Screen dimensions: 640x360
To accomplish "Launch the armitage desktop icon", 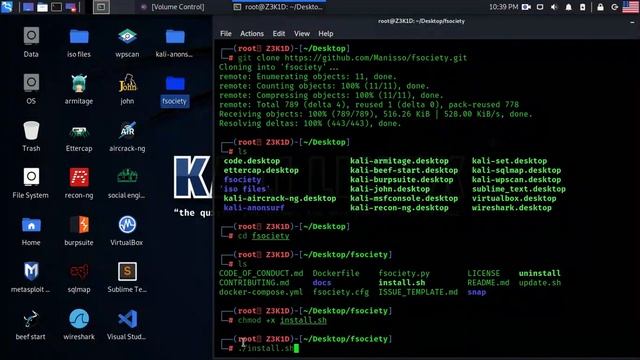I will [79, 89].
